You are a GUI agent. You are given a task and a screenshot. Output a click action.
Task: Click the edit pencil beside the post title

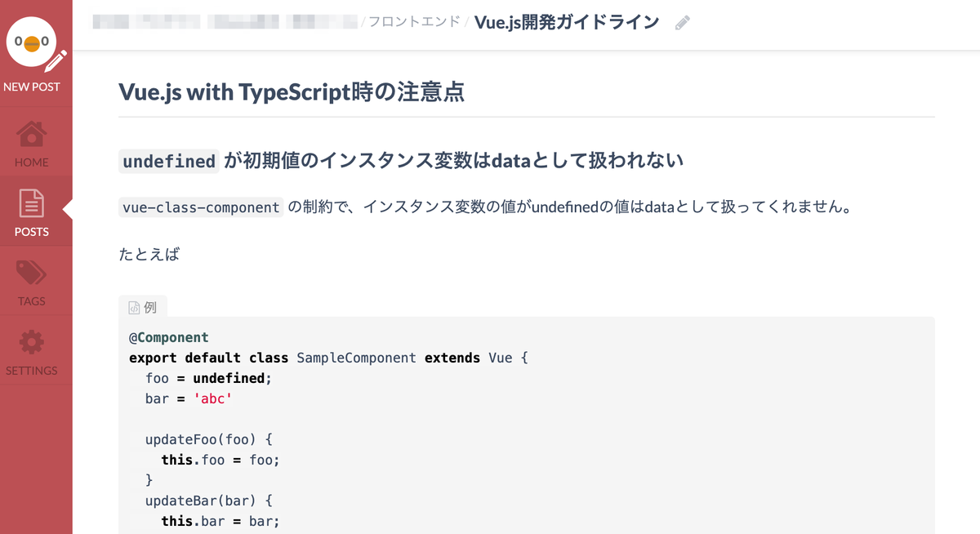tap(683, 24)
